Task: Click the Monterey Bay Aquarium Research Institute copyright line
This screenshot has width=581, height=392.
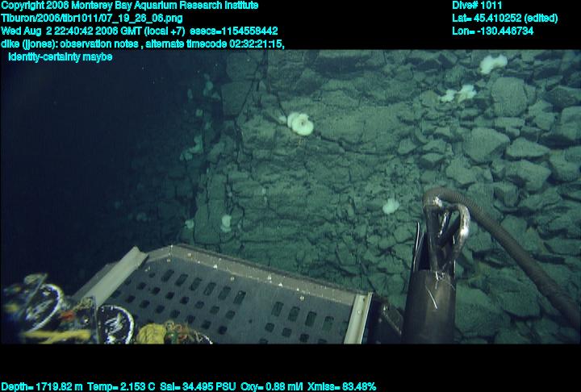Action: [x=129, y=6]
